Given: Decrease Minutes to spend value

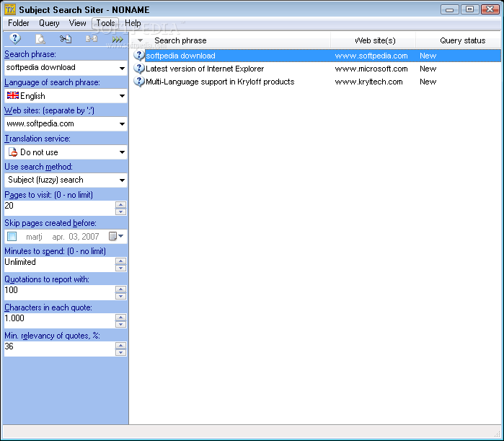Looking at the screenshot, I should (120, 268).
